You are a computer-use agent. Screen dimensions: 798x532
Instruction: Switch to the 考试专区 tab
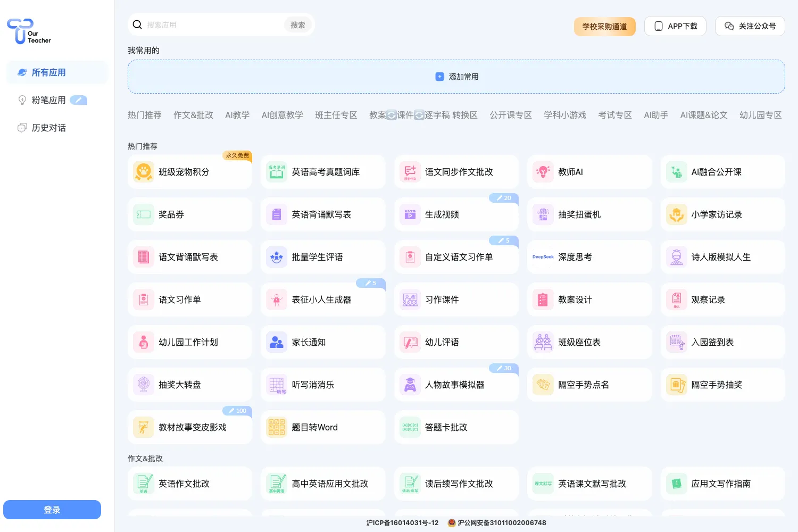coord(615,115)
